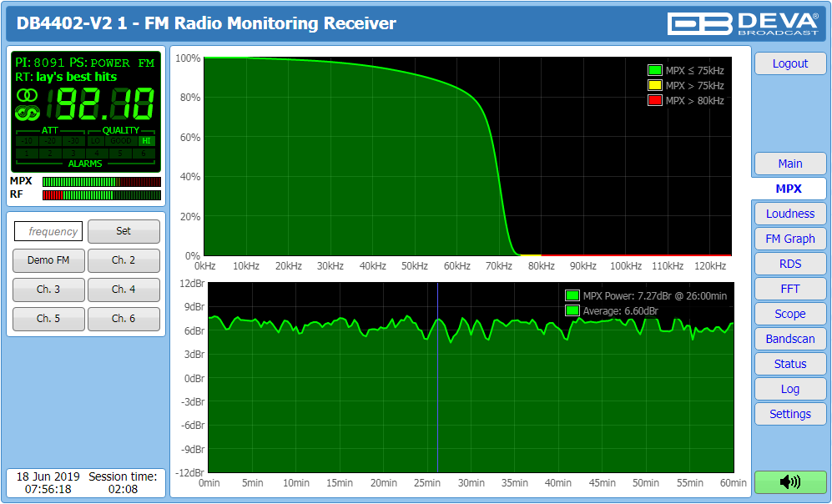This screenshot has height=504, width=832.
Task: Click the red MPX > 80kHz legend swatch
Action: [655, 100]
